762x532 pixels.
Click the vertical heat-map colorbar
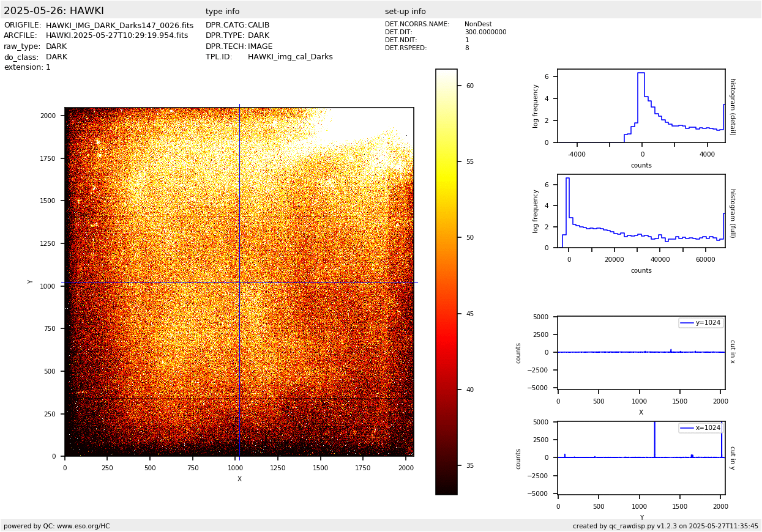446,282
